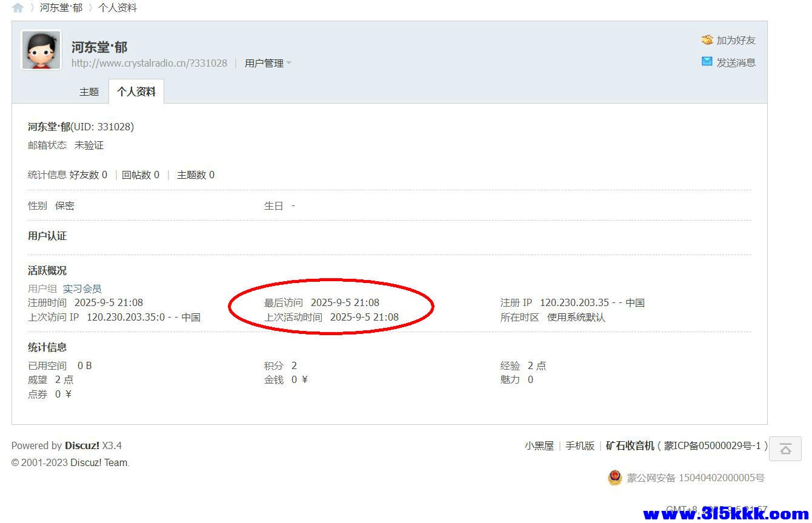The height and width of the screenshot is (523, 812).
Task: Select the 个人资料 tab
Action: (136, 92)
